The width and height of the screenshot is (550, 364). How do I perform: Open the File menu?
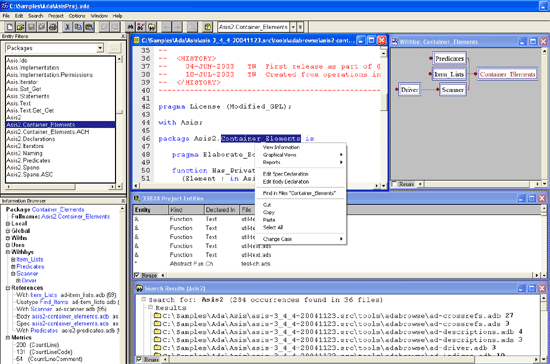[6, 16]
